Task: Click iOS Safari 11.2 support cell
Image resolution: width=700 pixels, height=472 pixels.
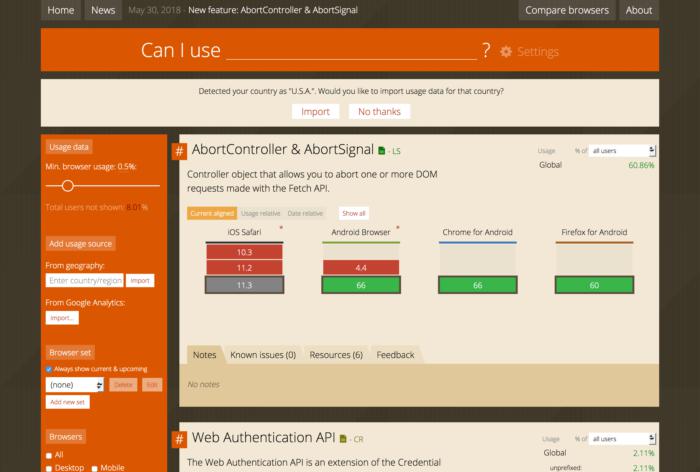Action: [x=244, y=268]
